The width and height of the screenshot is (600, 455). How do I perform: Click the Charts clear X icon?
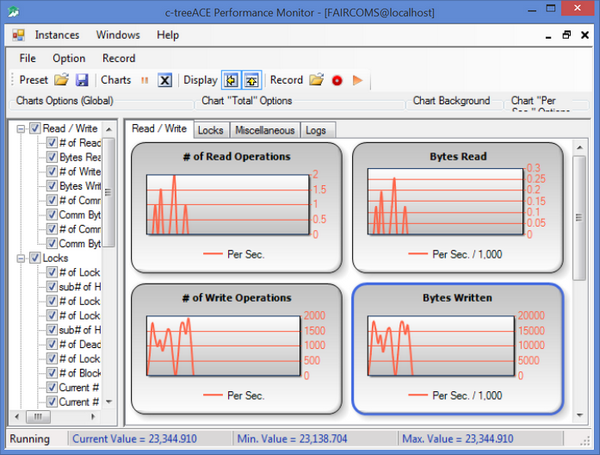165,80
